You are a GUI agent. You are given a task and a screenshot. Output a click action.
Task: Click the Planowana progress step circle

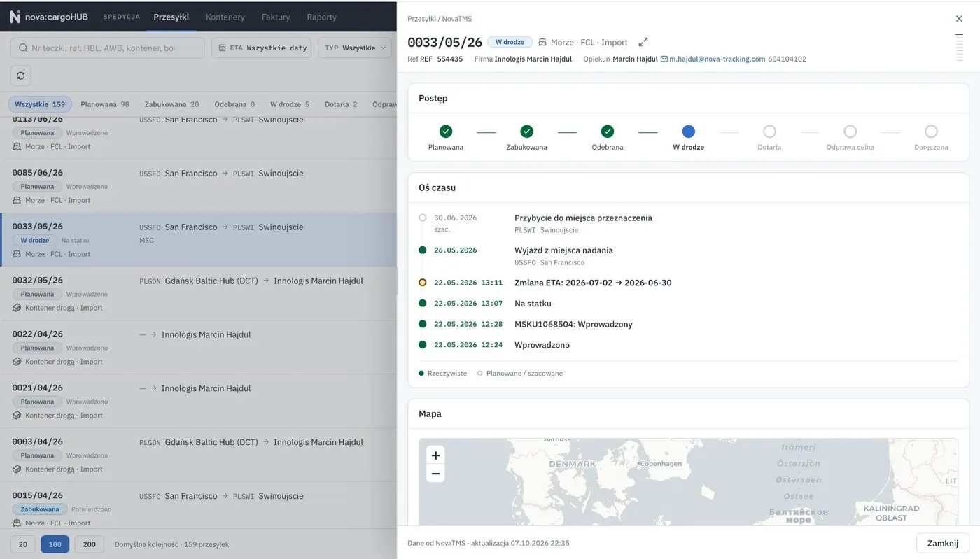tap(446, 132)
